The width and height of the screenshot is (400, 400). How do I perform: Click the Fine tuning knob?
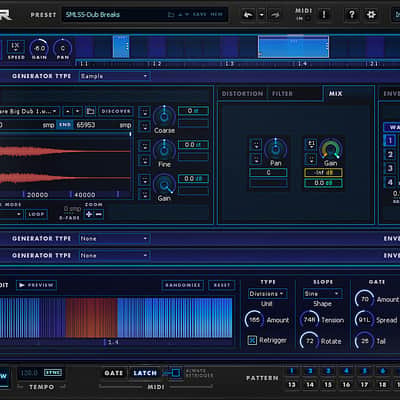164,150
